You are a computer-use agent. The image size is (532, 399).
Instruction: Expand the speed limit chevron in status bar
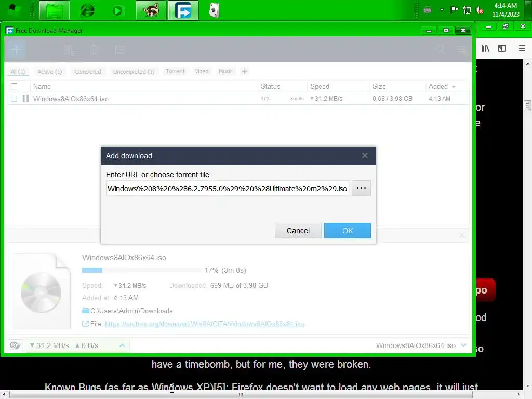pyautogui.click(x=122, y=345)
